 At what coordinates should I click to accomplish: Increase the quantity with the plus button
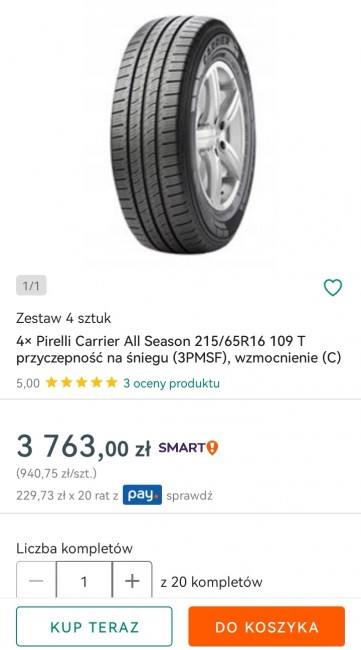click(132, 581)
